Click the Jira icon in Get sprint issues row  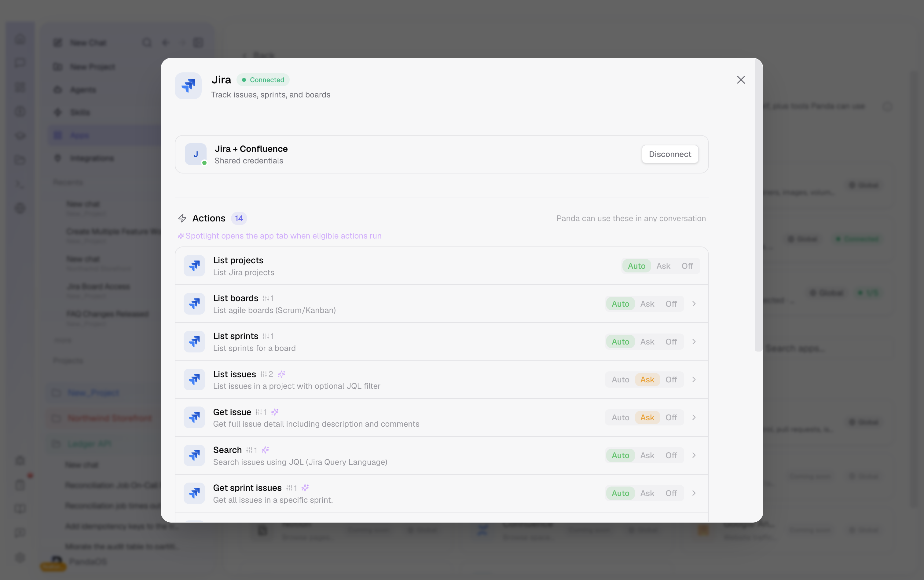pyautogui.click(x=194, y=493)
